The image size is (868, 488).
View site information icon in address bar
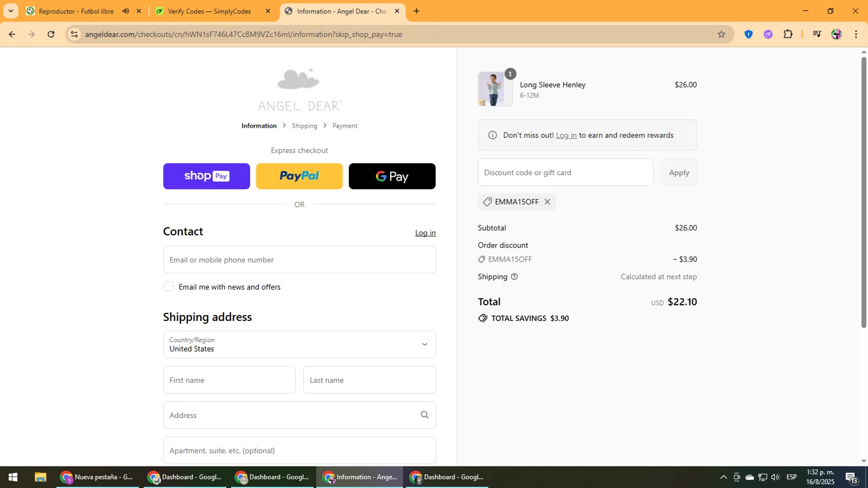pos(74,34)
